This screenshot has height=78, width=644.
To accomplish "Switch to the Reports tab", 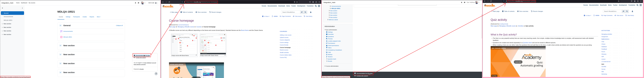I will click(92, 17).
